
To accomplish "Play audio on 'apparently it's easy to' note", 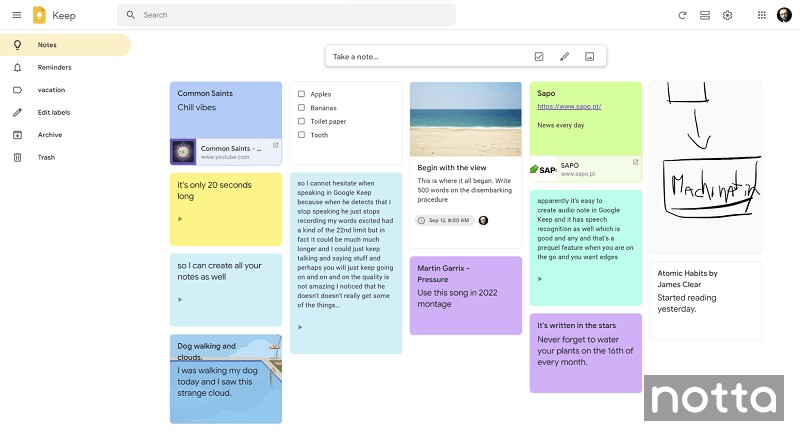I will [540, 279].
